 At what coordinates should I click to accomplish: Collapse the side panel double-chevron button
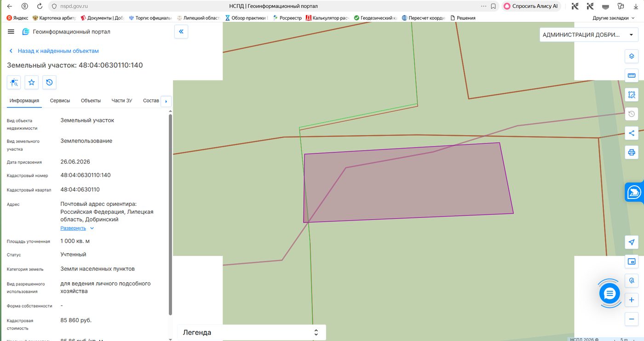(x=181, y=32)
